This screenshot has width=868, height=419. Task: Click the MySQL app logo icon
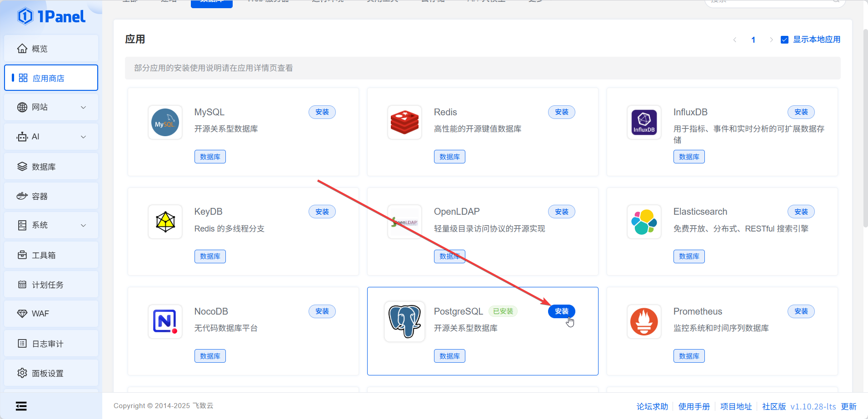[165, 123]
